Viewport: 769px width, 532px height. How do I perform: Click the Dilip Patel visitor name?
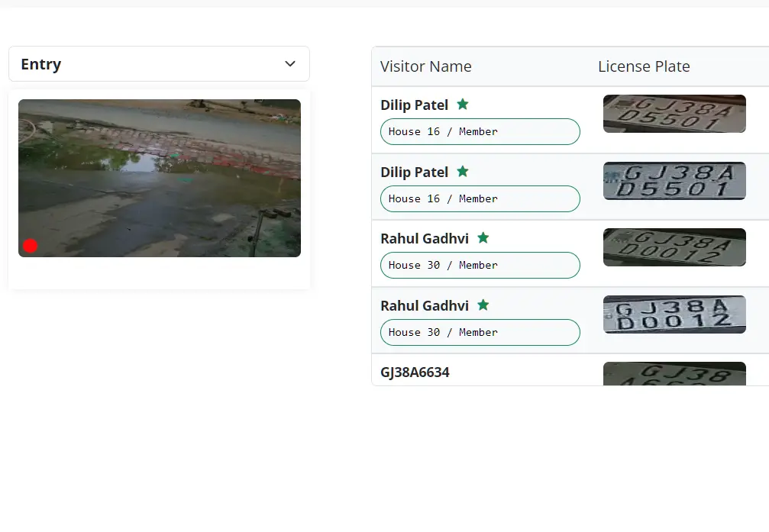413,105
